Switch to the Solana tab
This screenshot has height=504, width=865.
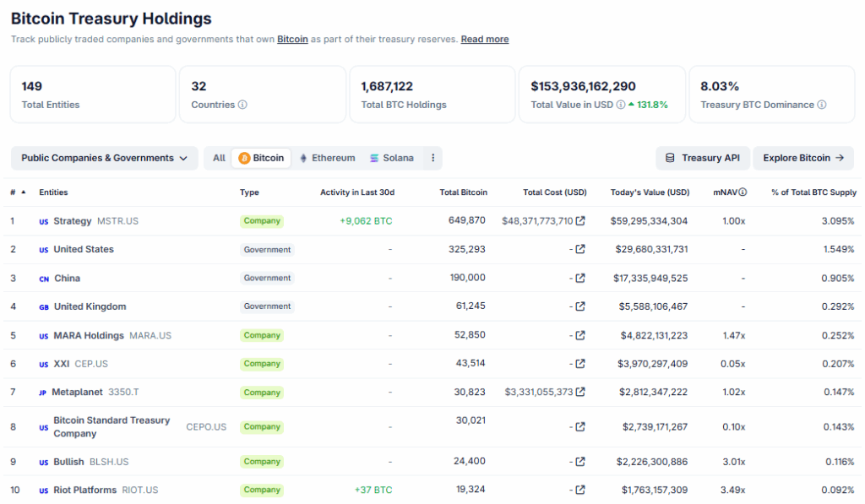click(x=391, y=158)
